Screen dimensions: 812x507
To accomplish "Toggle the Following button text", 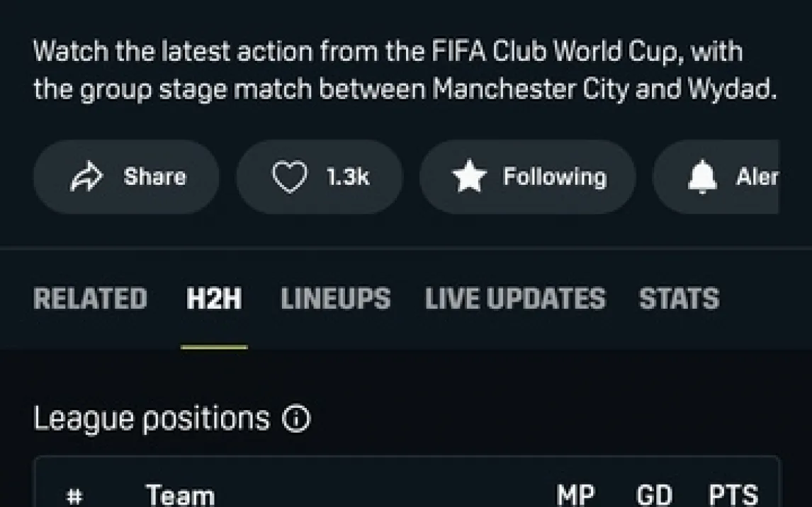I will tap(555, 177).
